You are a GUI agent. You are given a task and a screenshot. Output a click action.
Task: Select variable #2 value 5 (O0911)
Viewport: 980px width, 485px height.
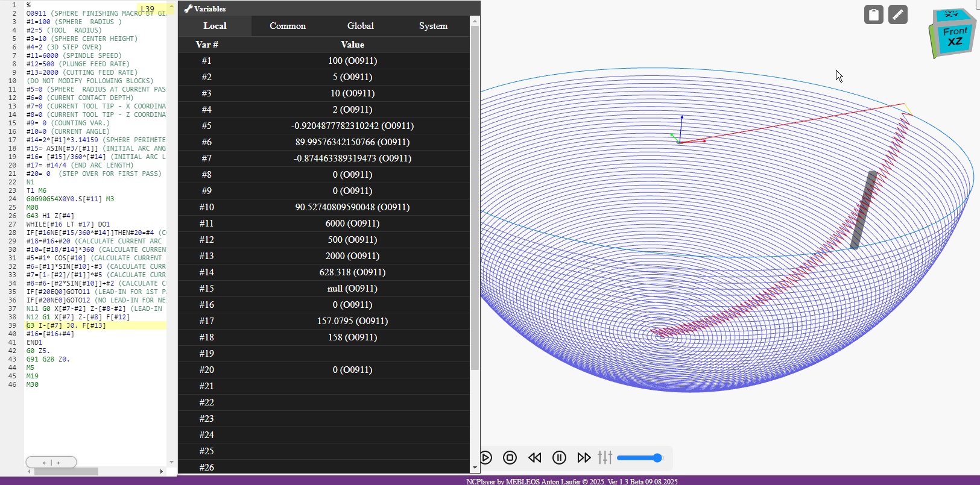click(x=353, y=77)
